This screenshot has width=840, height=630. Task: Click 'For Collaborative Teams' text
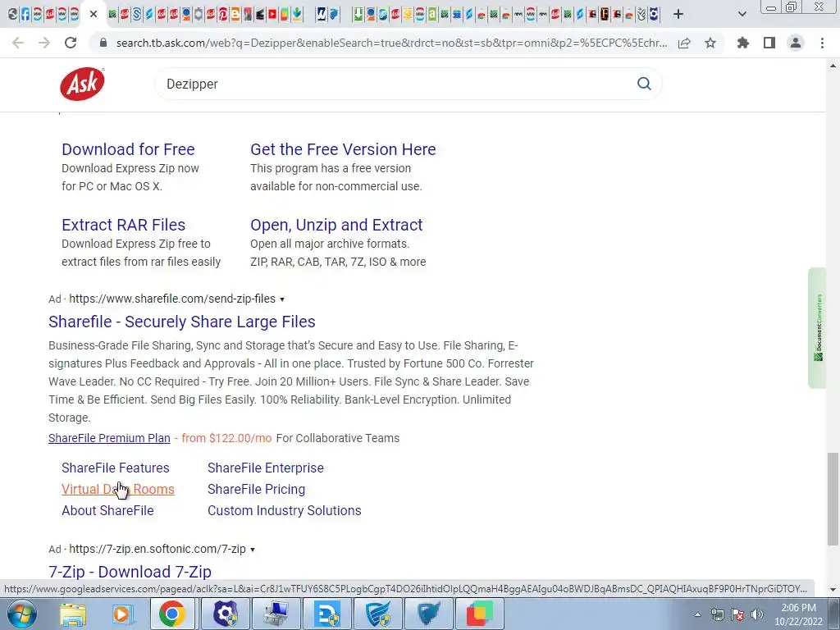pyautogui.click(x=337, y=438)
